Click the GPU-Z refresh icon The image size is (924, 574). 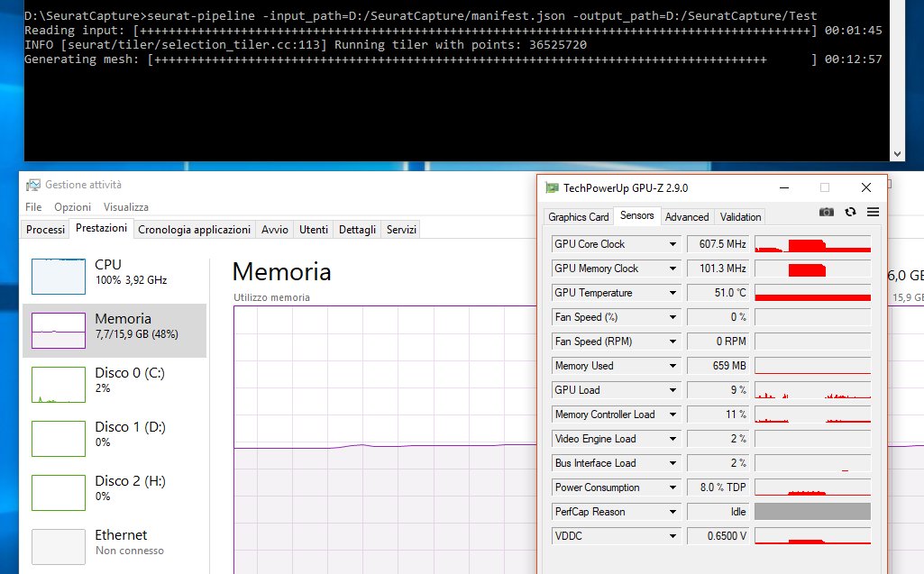(x=850, y=212)
